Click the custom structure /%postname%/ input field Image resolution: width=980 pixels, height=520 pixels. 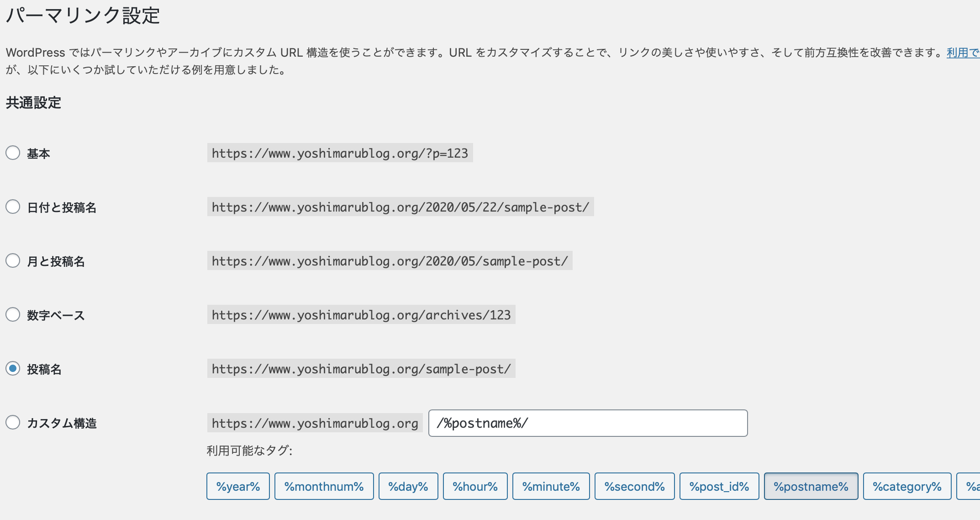point(588,423)
